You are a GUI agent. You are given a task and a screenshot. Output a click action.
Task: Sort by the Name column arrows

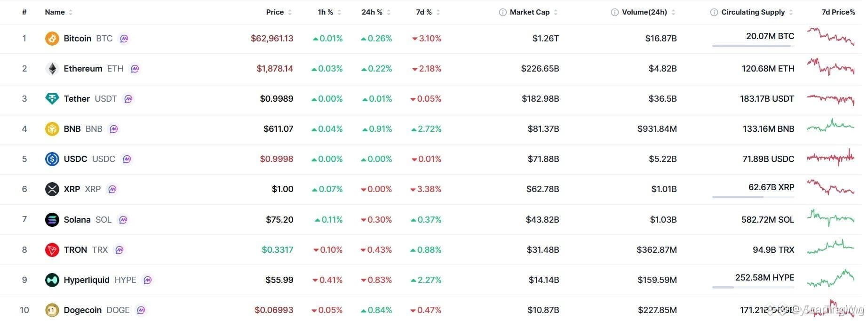click(71, 12)
